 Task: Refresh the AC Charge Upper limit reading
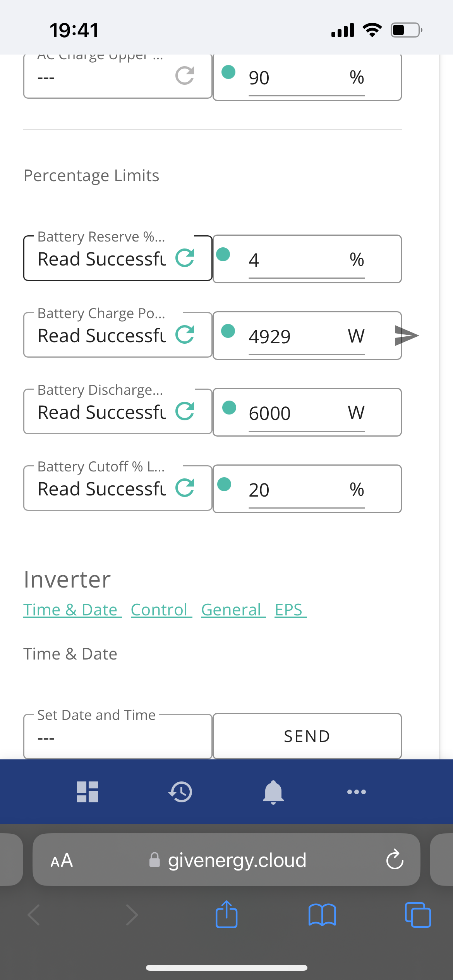coord(185,75)
